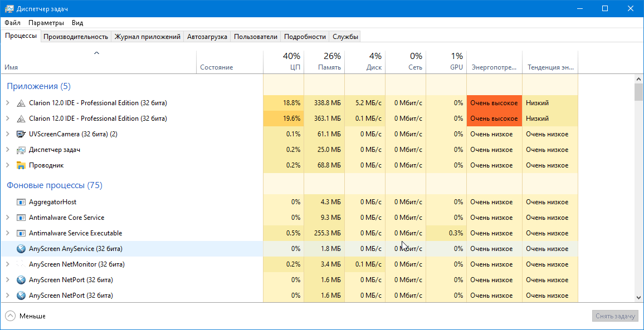Viewport: 644px width, 330px height.
Task: Click the Antimalware Service Executable icon
Action: (x=21, y=233)
